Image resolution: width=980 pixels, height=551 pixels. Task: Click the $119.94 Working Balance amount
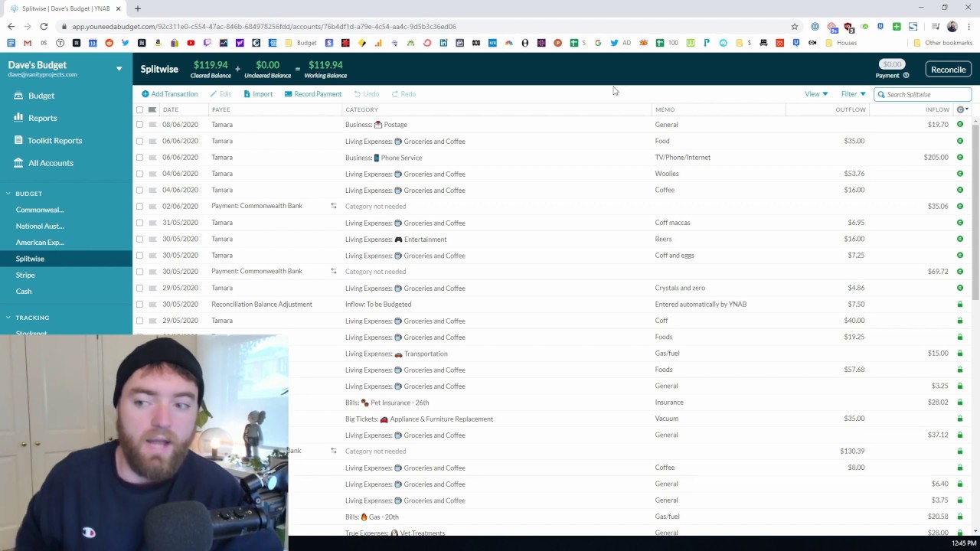325,65
